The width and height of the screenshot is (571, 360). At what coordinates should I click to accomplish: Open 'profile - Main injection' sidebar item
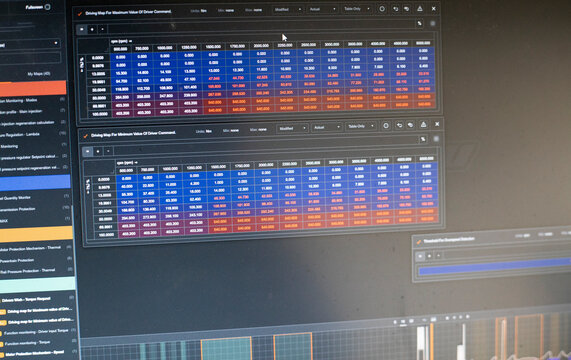click(21, 111)
